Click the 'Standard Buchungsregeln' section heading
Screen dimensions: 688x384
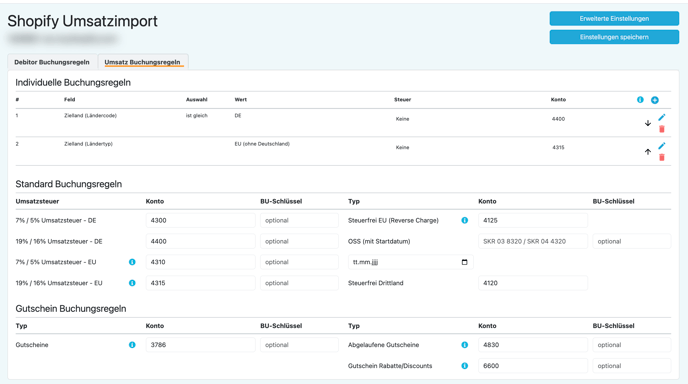tap(69, 184)
